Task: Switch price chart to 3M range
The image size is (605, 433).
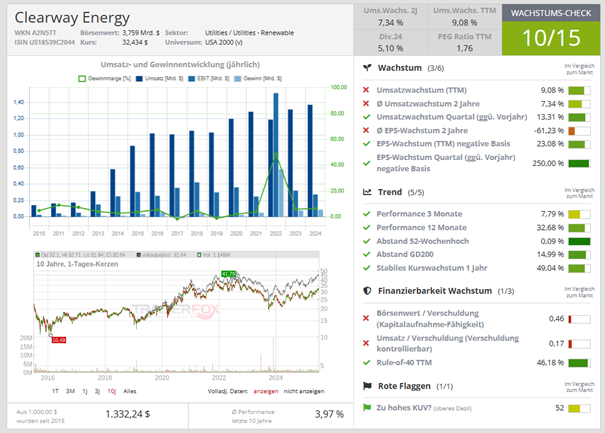Action: [70, 391]
